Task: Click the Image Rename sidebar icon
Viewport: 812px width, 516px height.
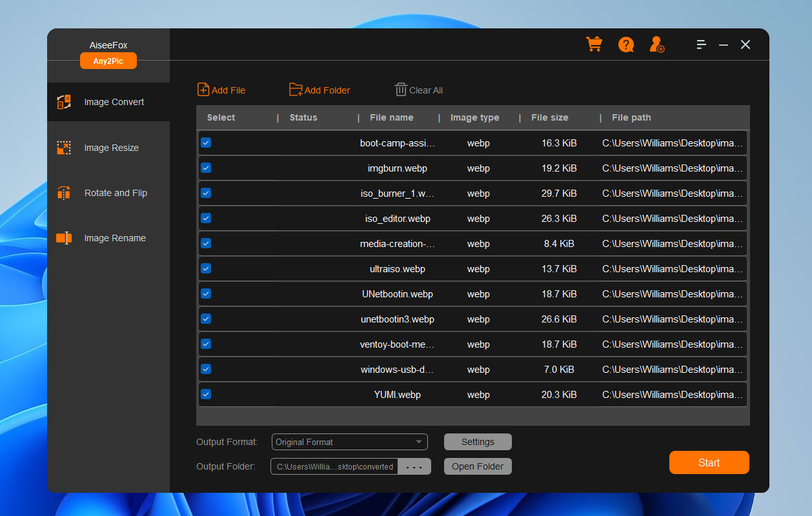Action: (x=64, y=238)
